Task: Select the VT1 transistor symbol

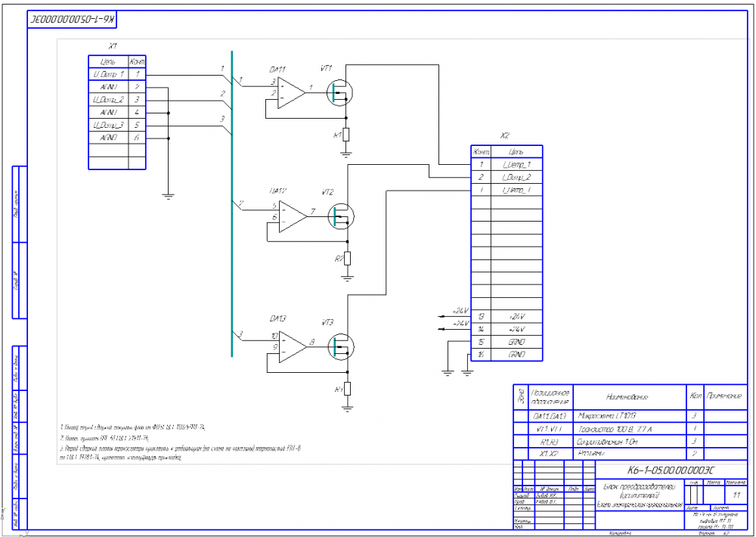Action: [341, 93]
